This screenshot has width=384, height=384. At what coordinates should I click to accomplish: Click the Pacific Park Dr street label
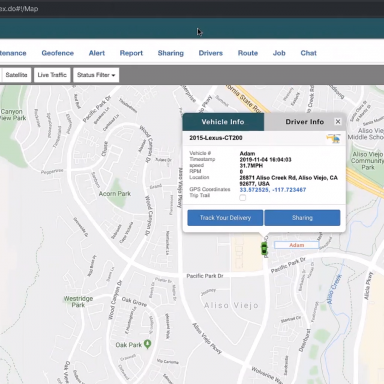click(x=205, y=276)
